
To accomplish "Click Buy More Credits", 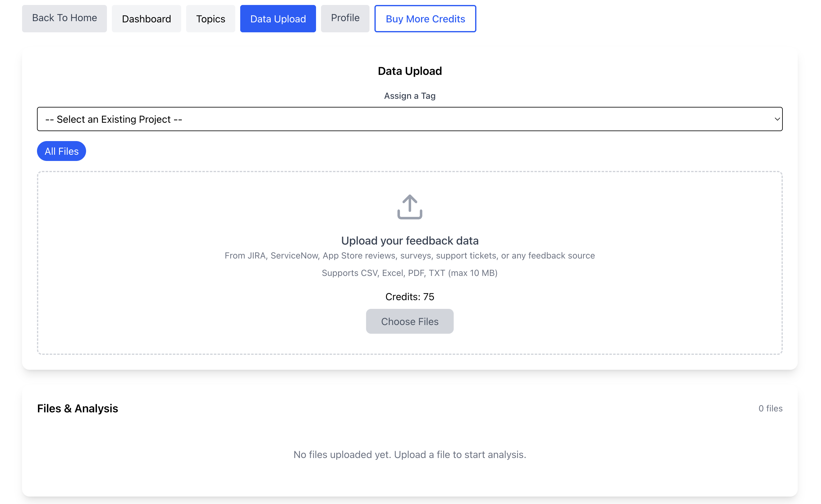I will click(425, 19).
